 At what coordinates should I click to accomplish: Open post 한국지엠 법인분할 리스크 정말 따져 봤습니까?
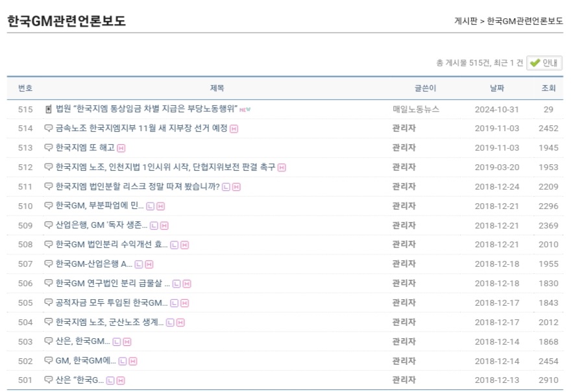pos(138,187)
